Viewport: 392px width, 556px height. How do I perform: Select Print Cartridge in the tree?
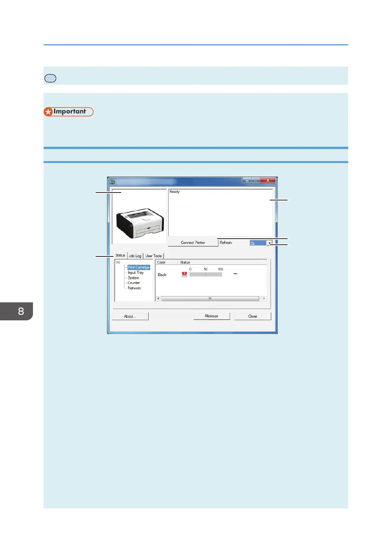(x=139, y=267)
